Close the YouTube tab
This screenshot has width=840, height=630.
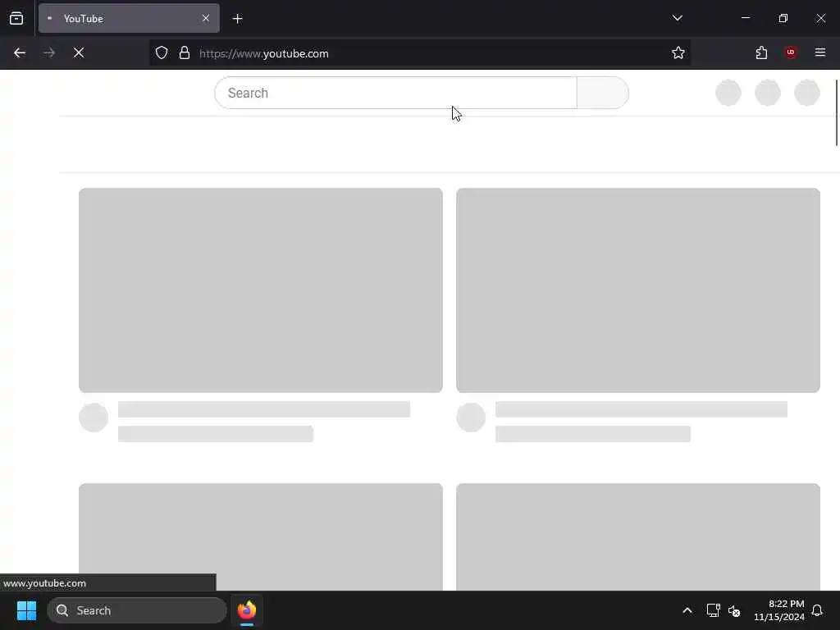tap(206, 18)
